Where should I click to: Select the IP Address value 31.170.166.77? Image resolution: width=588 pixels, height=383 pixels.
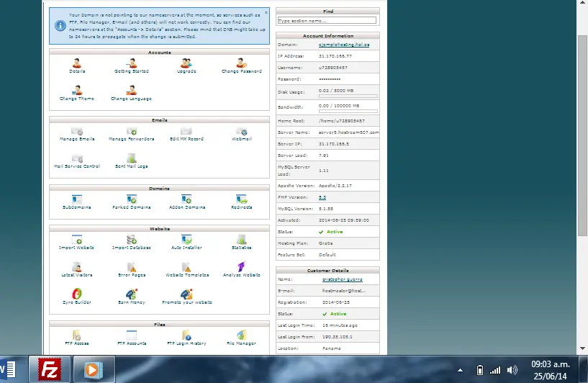point(335,56)
